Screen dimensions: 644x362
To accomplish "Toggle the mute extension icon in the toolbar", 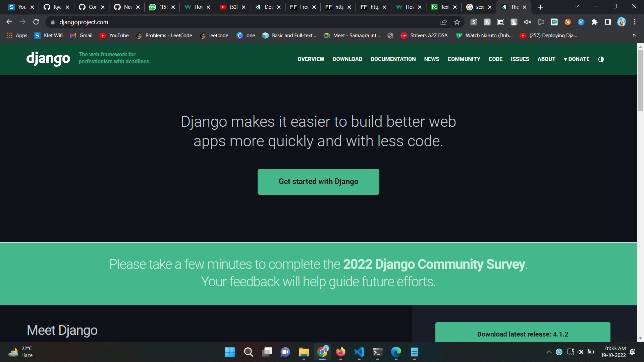I will [527, 22].
